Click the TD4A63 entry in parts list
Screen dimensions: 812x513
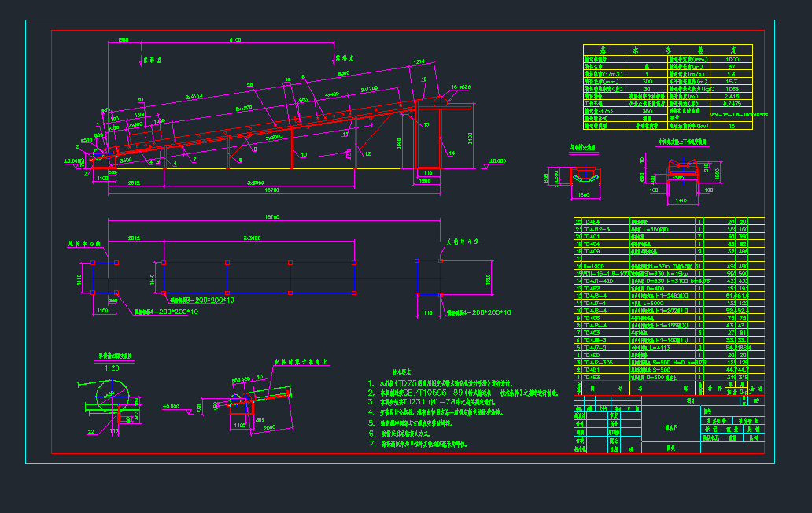[592, 378]
